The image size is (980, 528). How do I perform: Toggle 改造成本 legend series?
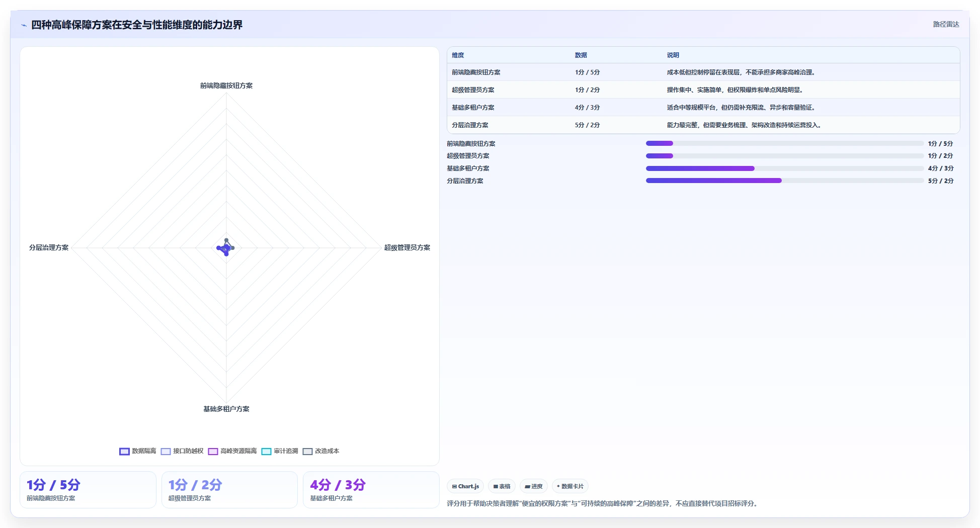click(x=321, y=451)
